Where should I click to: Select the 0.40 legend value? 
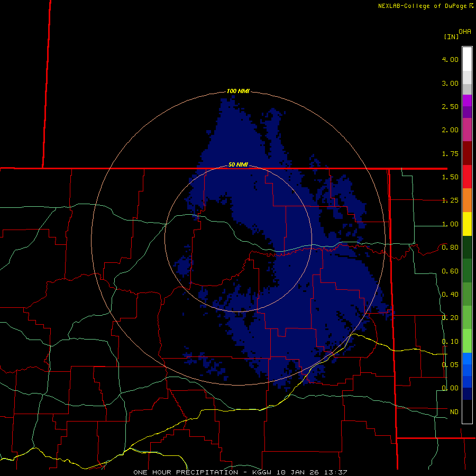(450, 295)
